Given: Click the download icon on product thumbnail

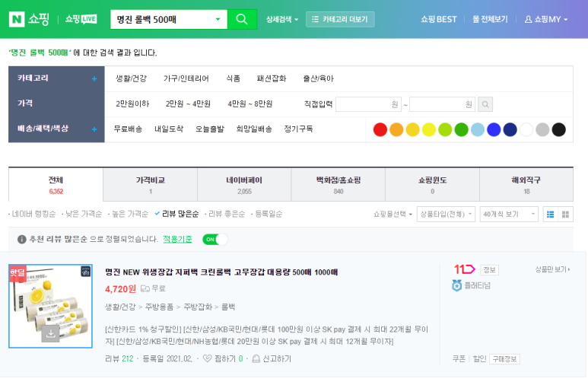Looking at the screenshot, I should [x=51, y=333].
